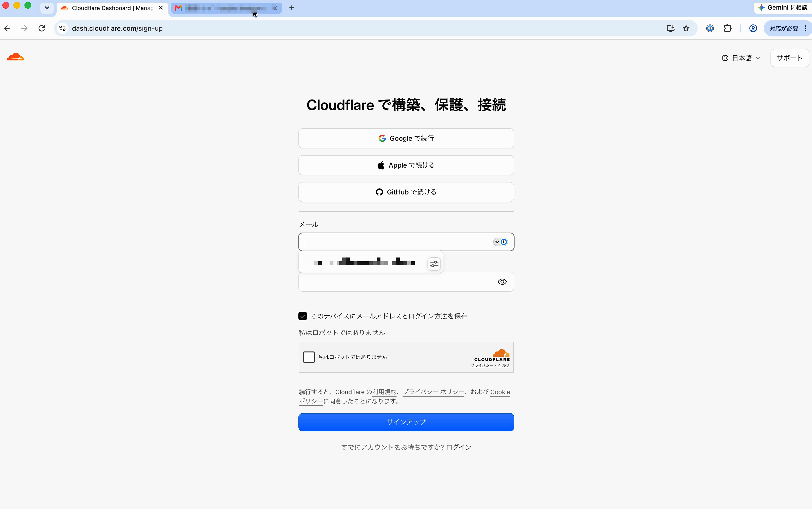This screenshot has height=509, width=812.
Task: Open the 日本語 language dropdown
Action: coord(741,58)
